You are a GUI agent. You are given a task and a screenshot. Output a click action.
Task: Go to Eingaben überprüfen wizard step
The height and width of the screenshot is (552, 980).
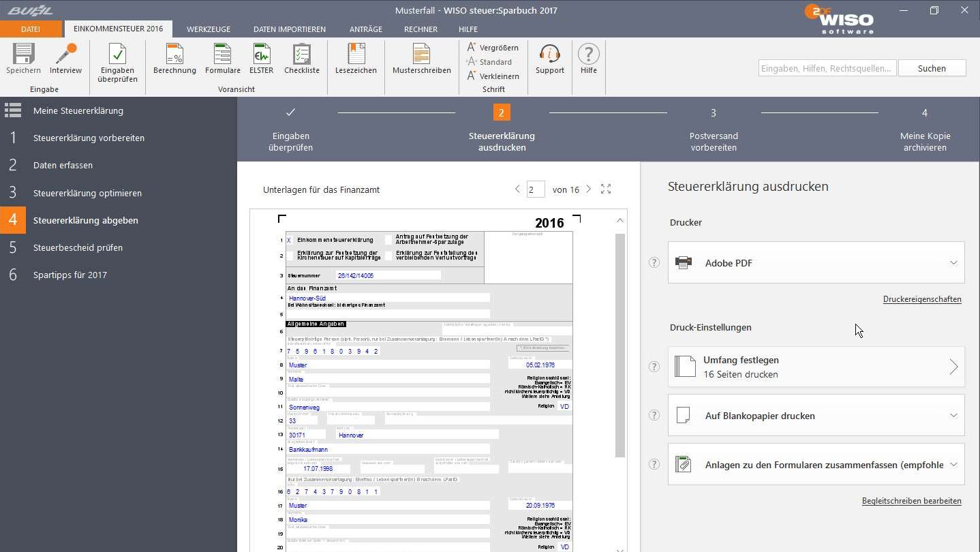290,129
